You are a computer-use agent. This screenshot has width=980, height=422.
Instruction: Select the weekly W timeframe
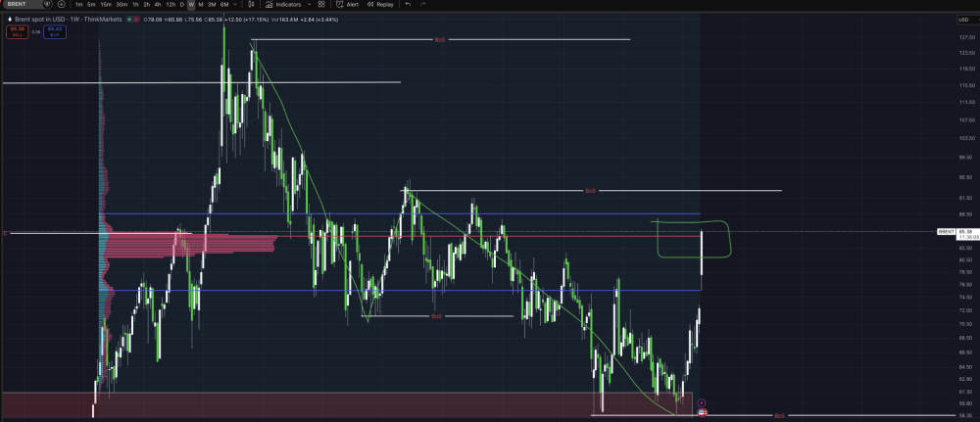pyautogui.click(x=191, y=4)
